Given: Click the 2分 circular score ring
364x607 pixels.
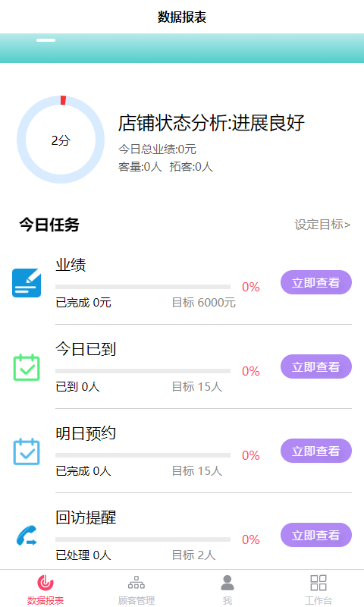Looking at the screenshot, I should [x=61, y=140].
